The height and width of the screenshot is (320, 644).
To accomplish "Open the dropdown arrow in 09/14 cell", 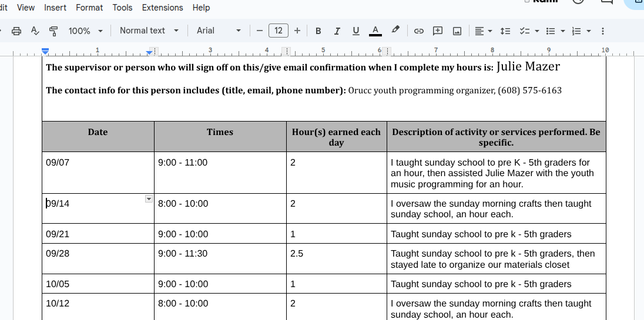I will point(149,198).
